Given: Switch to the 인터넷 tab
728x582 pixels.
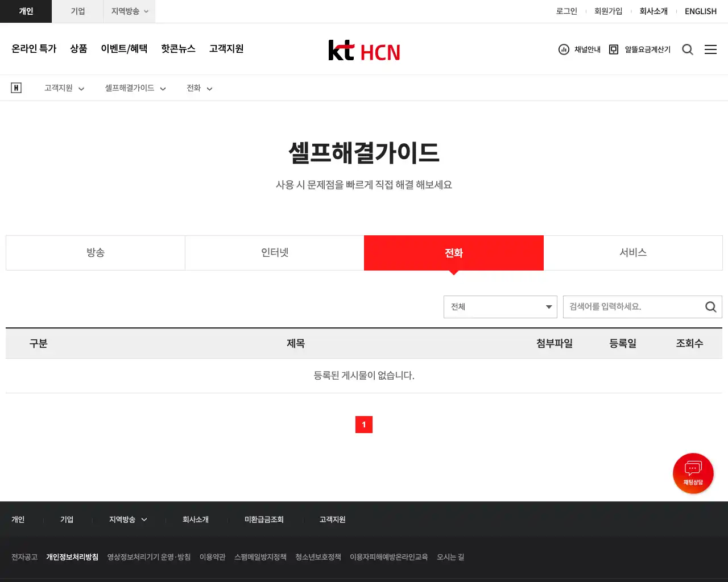Looking at the screenshot, I should [x=275, y=253].
